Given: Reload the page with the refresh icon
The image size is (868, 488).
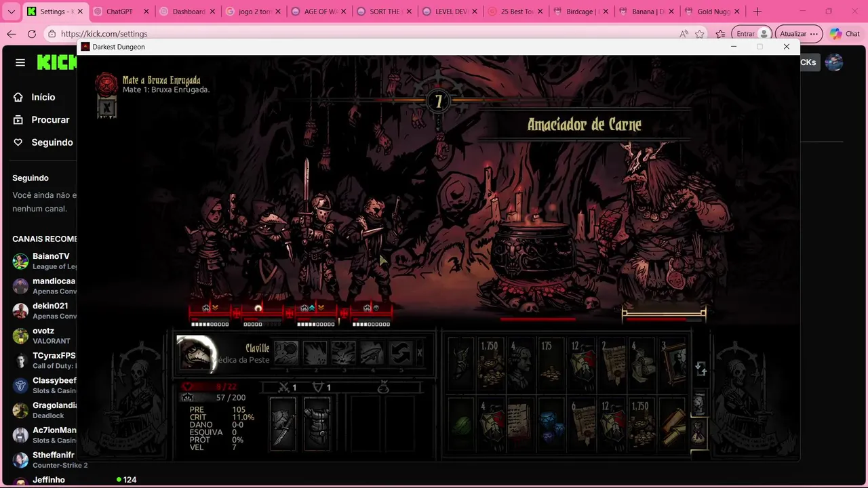Looking at the screenshot, I should click(x=32, y=34).
